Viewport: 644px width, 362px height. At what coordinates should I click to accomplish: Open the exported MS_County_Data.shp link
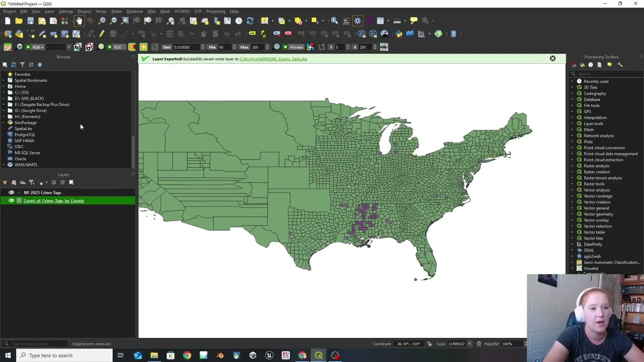(273, 59)
